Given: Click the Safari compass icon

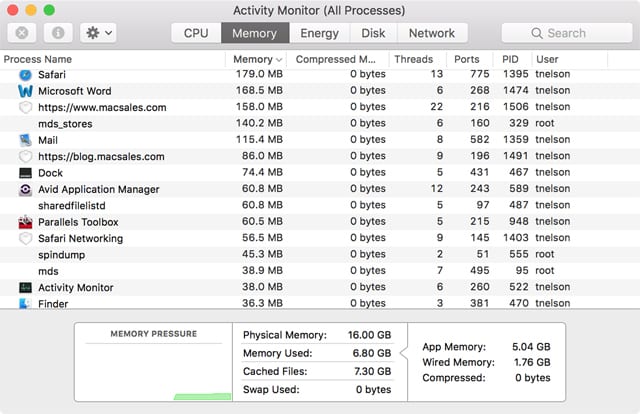Looking at the screenshot, I should [x=26, y=75].
